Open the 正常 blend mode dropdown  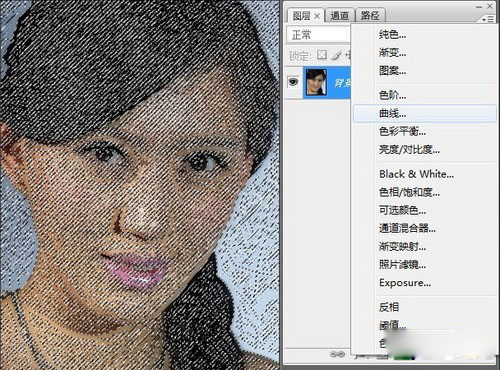point(318,35)
